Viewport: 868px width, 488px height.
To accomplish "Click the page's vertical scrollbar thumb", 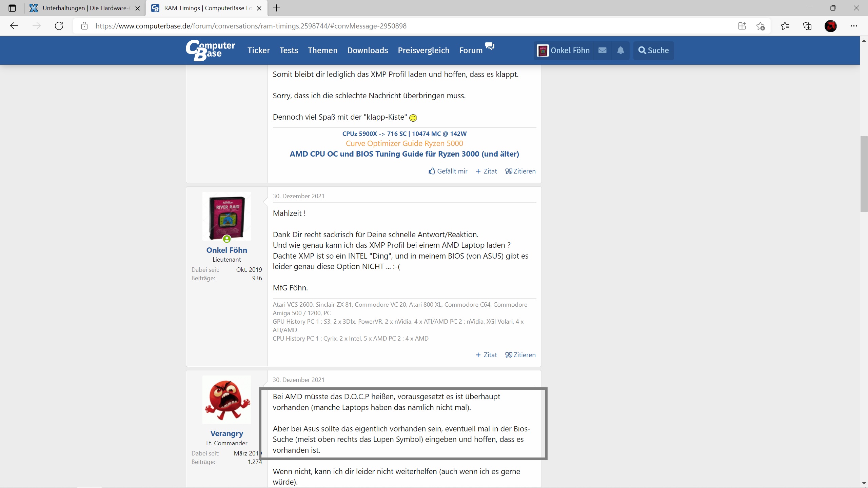I will click(x=864, y=174).
